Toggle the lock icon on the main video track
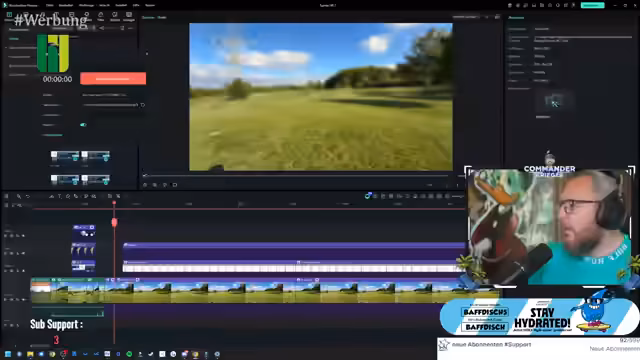 coord(12,300)
